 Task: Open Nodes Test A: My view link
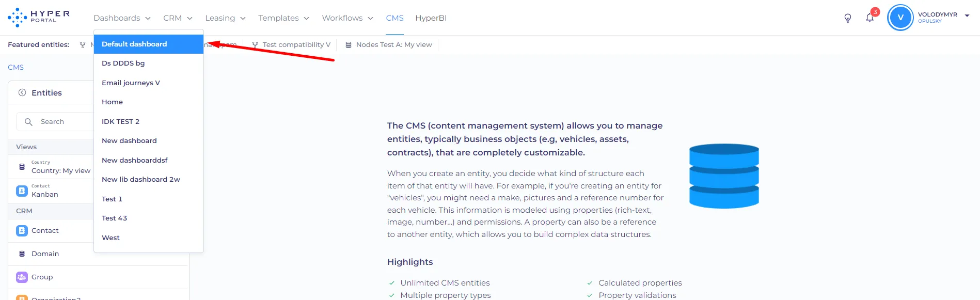tap(388, 45)
